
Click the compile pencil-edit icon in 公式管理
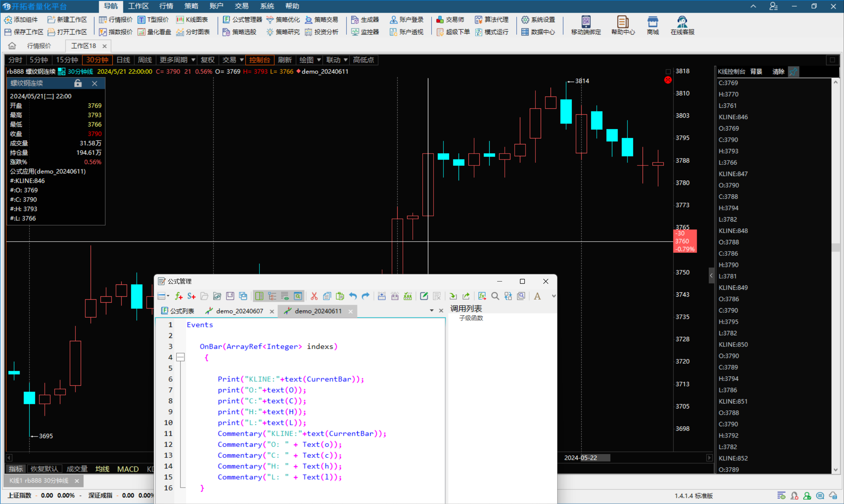tap(424, 296)
